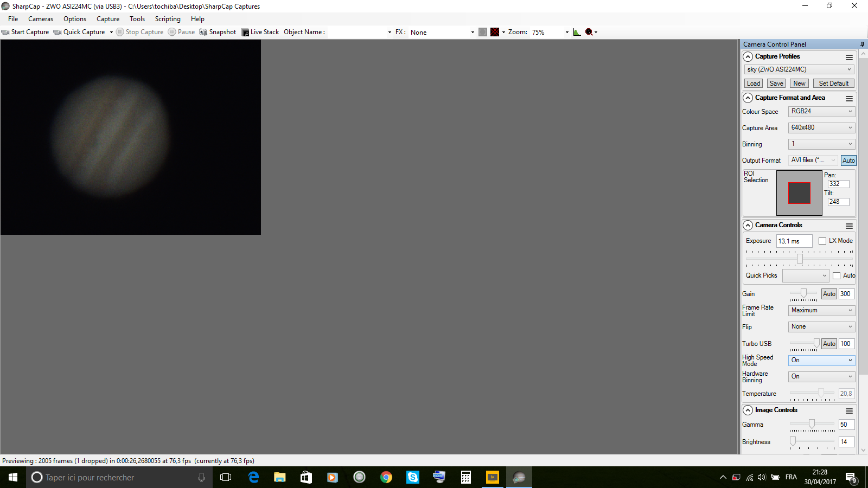Open the Object Name combo box

[x=360, y=32]
